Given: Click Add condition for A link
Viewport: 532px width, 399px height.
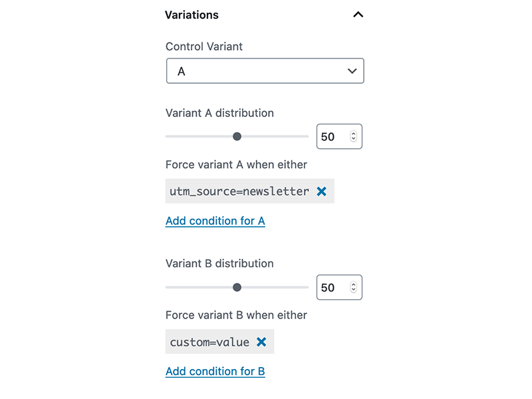Looking at the screenshot, I should [x=215, y=221].
